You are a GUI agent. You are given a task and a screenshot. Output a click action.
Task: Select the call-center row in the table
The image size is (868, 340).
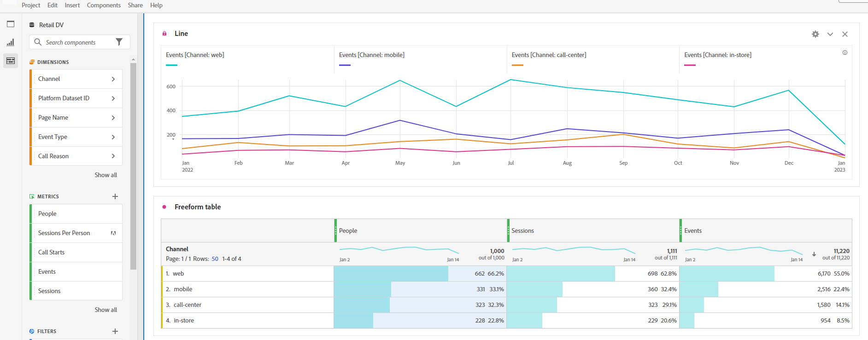pos(506,305)
